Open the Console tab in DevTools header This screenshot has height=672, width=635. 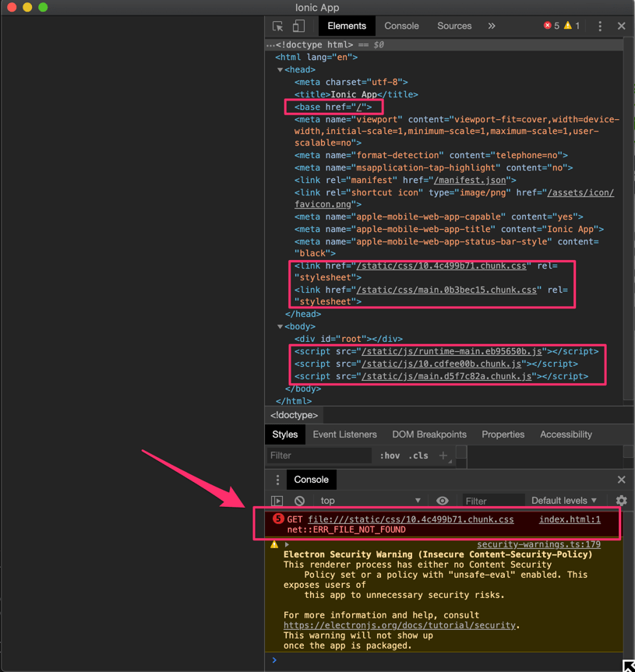pyautogui.click(x=401, y=26)
